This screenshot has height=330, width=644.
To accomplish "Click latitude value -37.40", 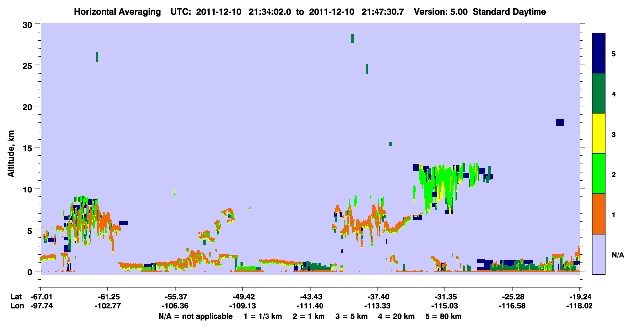I will (377, 297).
